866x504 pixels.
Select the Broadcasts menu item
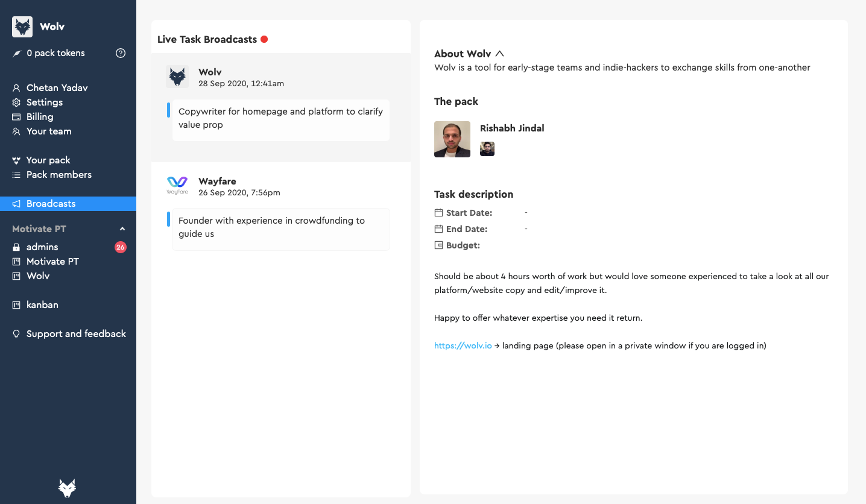click(x=68, y=204)
